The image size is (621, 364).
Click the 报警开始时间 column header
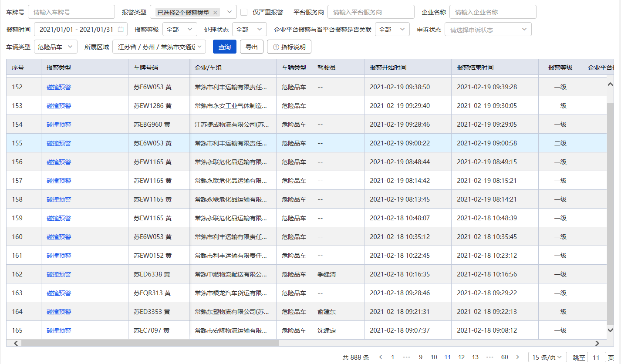coord(408,67)
